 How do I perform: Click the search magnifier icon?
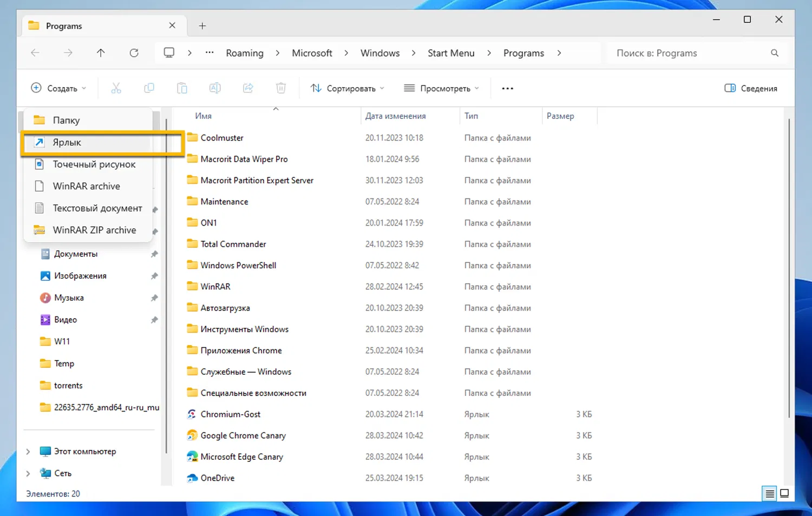click(x=775, y=53)
